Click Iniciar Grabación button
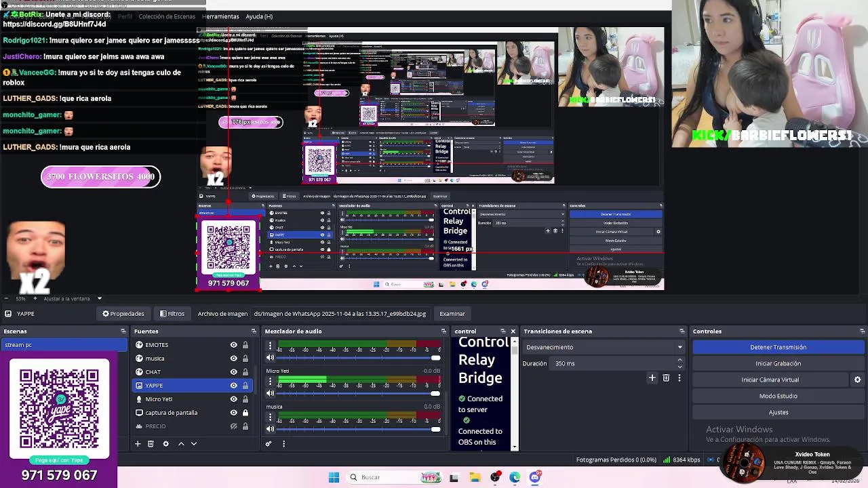 click(778, 363)
